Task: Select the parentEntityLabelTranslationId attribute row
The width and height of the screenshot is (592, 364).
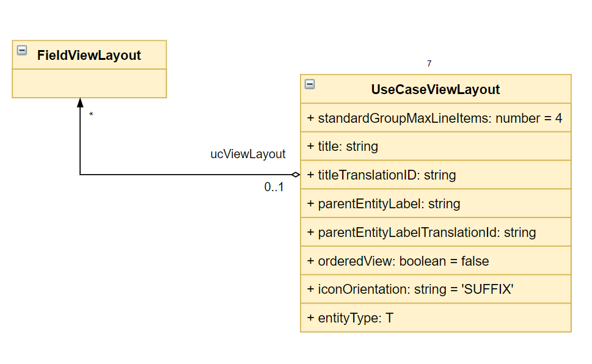Action: [x=436, y=232]
